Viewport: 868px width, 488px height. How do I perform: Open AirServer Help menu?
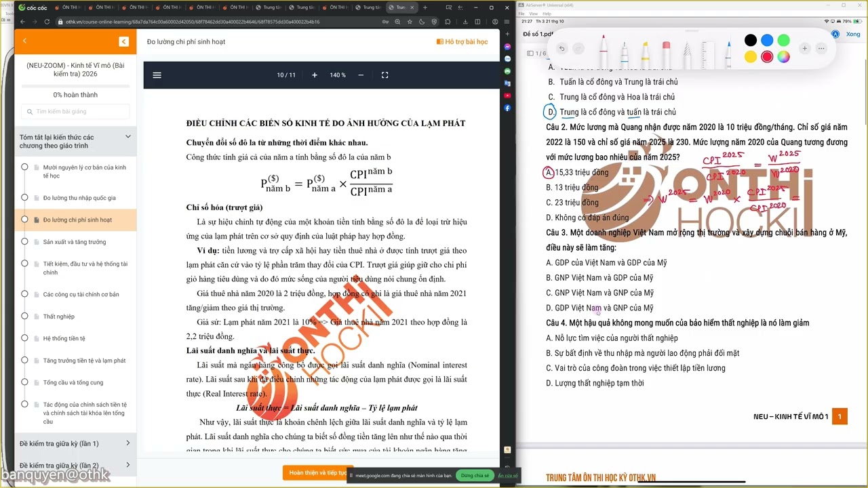click(x=546, y=14)
